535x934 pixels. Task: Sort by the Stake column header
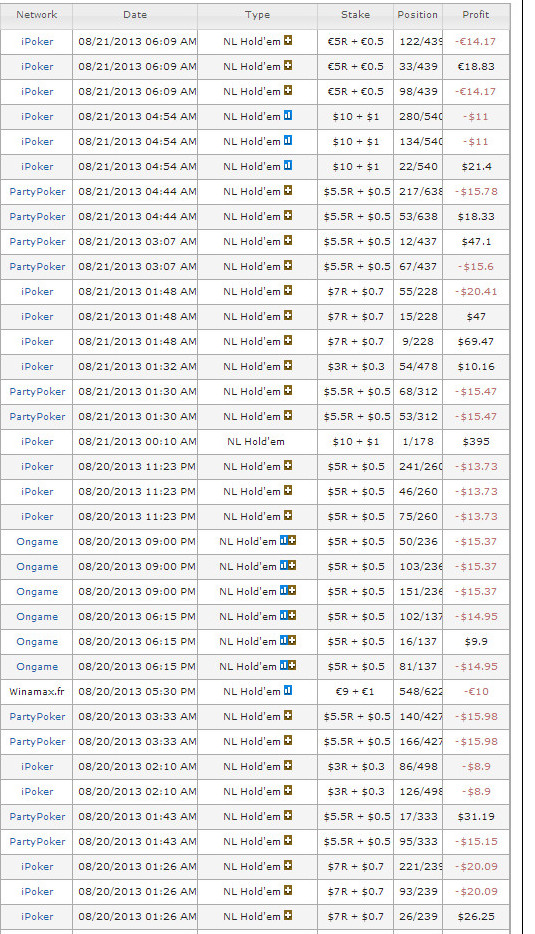click(355, 15)
